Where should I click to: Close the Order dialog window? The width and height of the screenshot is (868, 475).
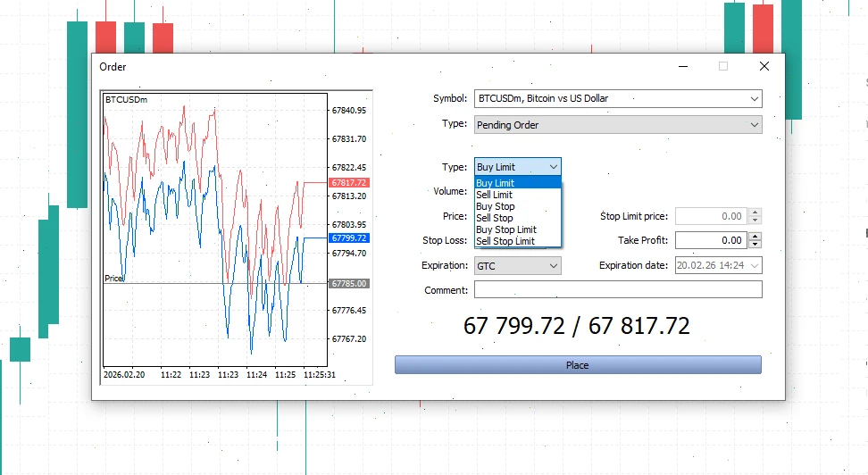(x=764, y=66)
